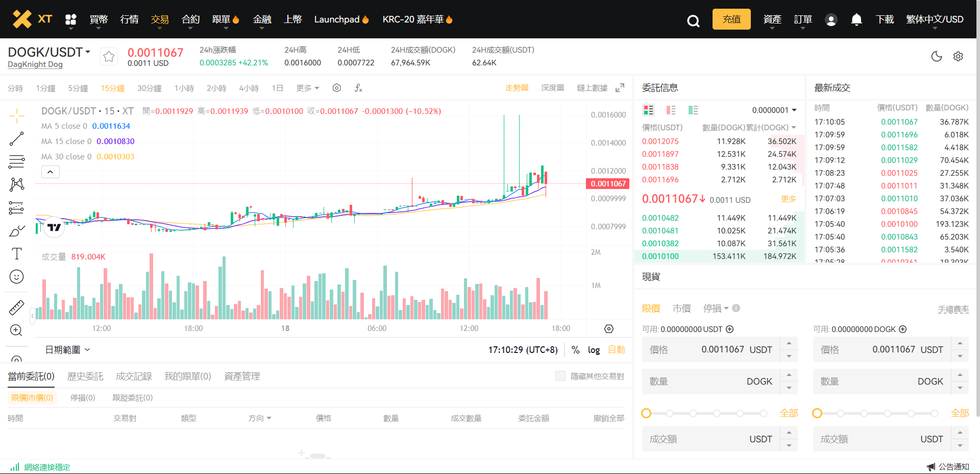The width and height of the screenshot is (980, 474).
Task: Toggle percent scale on chart
Action: 575,350
